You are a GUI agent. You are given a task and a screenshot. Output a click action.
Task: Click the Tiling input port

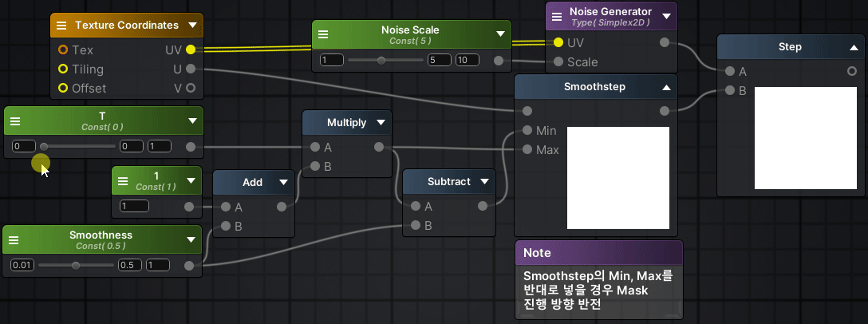[63, 69]
